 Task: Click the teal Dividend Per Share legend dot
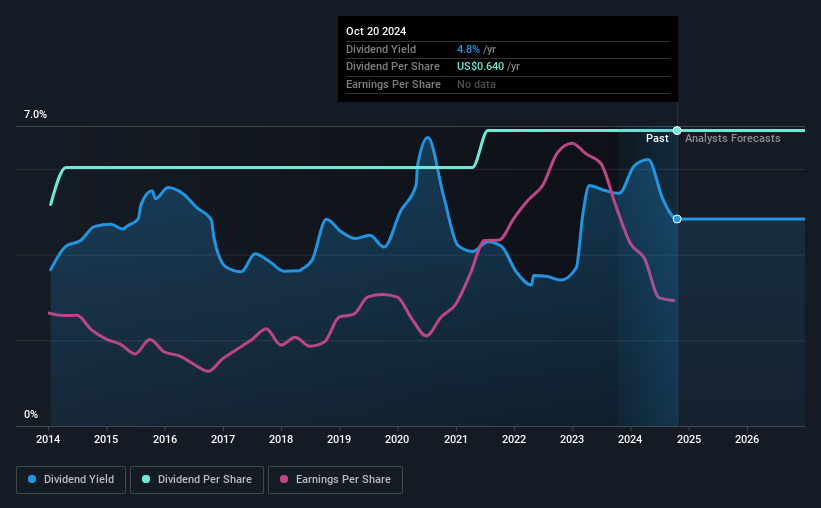tap(146, 479)
